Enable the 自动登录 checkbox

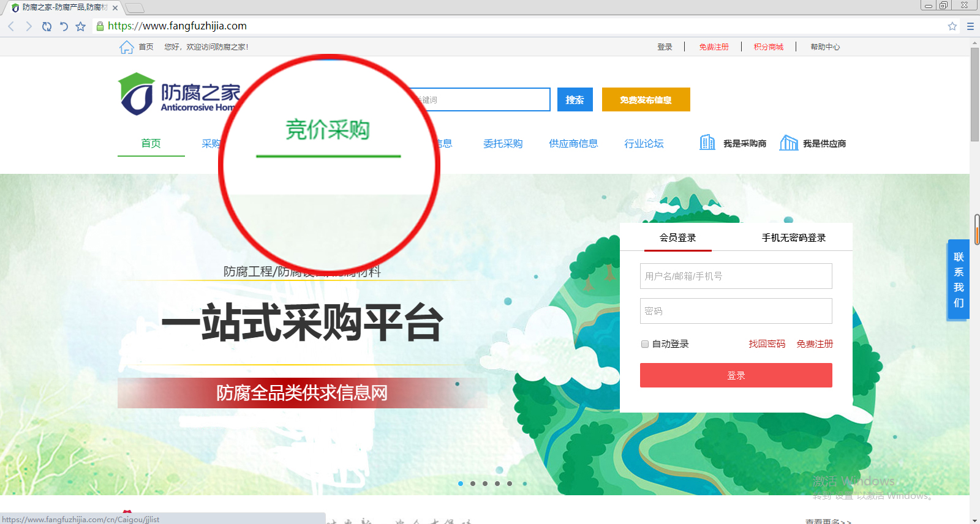click(645, 344)
